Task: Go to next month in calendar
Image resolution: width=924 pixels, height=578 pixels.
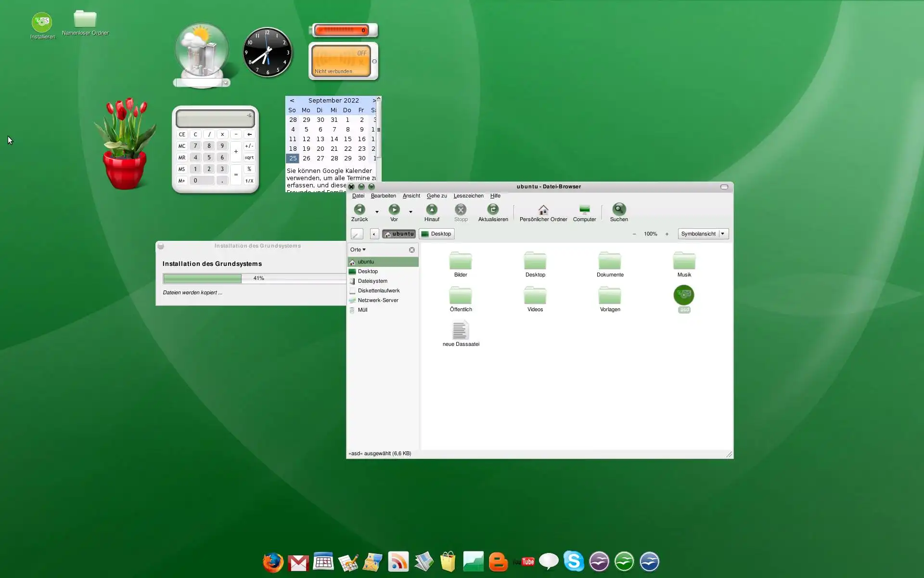Action: click(x=374, y=101)
